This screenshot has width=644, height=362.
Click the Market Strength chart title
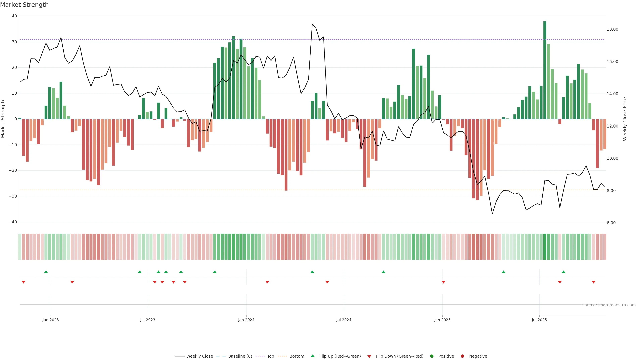24,5
